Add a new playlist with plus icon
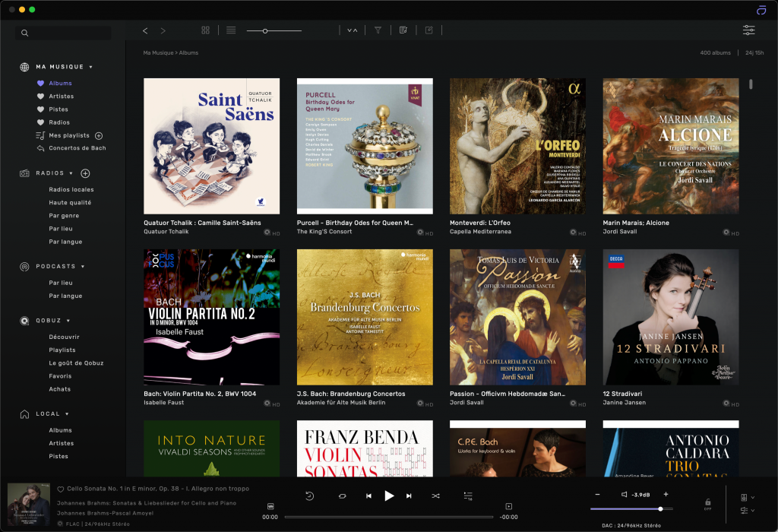The image size is (778, 532). tap(99, 135)
